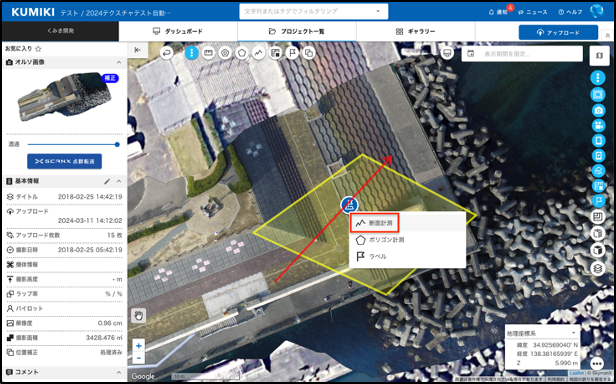
Task: Star this item as お気に入り
Action: pyautogui.click(x=38, y=49)
